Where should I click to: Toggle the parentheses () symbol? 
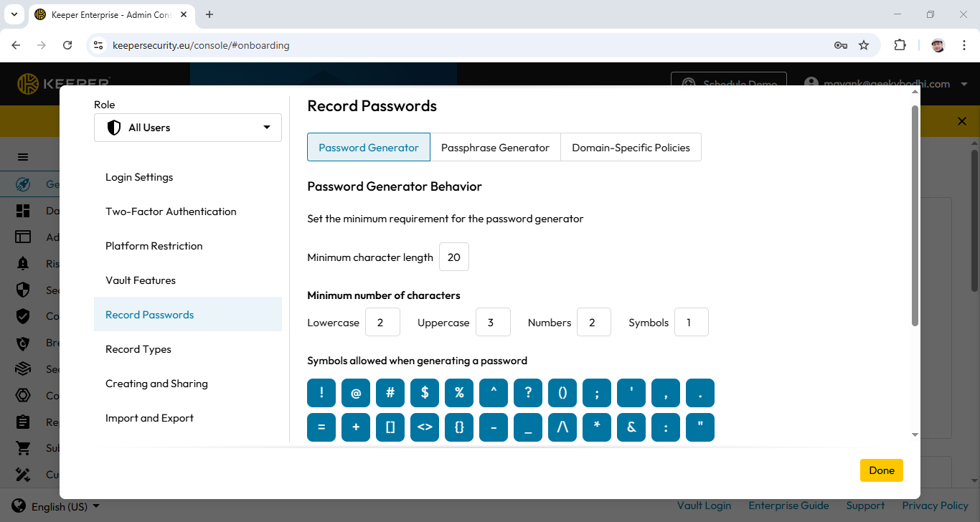tap(562, 393)
